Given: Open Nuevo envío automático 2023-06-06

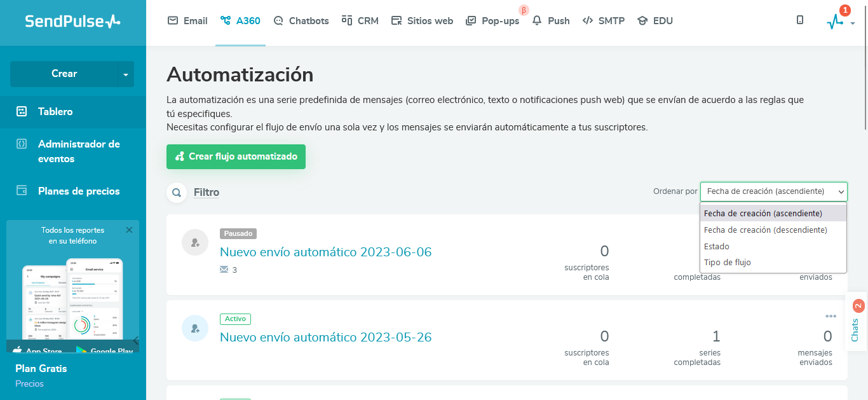Looking at the screenshot, I should click(325, 252).
